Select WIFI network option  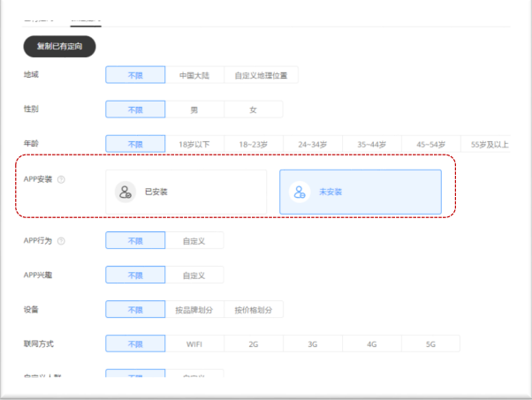(x=194, y=344)
